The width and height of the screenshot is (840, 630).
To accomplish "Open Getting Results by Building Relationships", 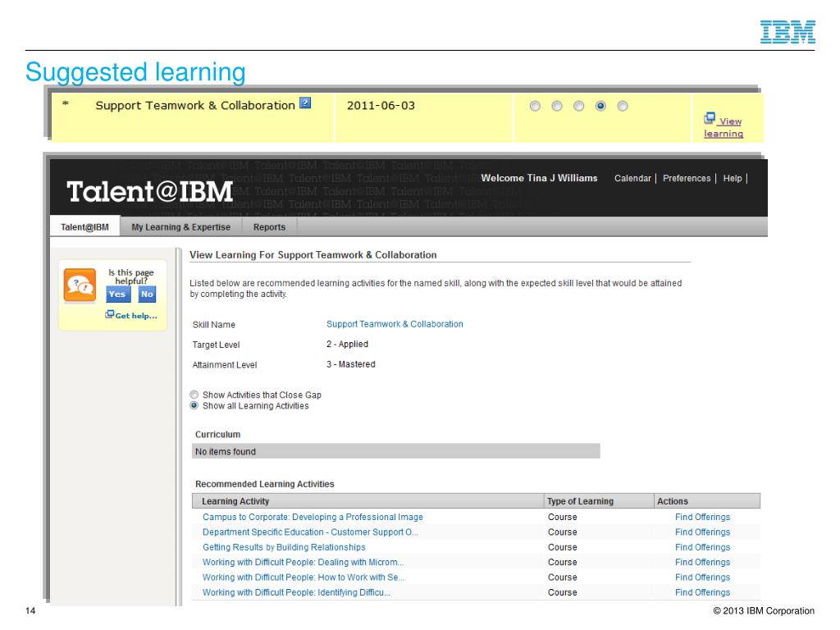I will click(x=284, y=547).
